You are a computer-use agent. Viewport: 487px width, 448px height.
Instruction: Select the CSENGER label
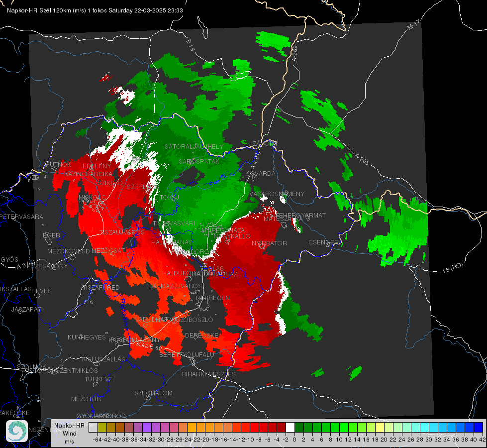[323, 242]
